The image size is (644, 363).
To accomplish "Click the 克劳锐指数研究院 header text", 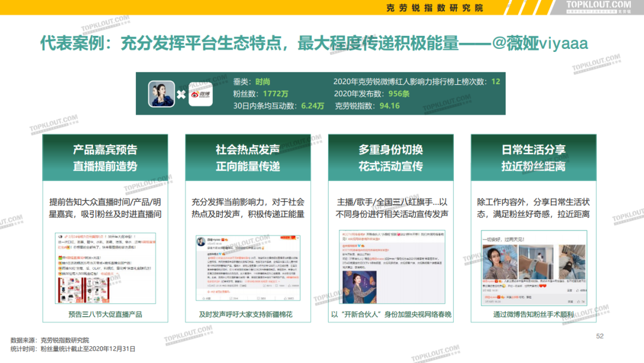I will click(x=435, y=7).
